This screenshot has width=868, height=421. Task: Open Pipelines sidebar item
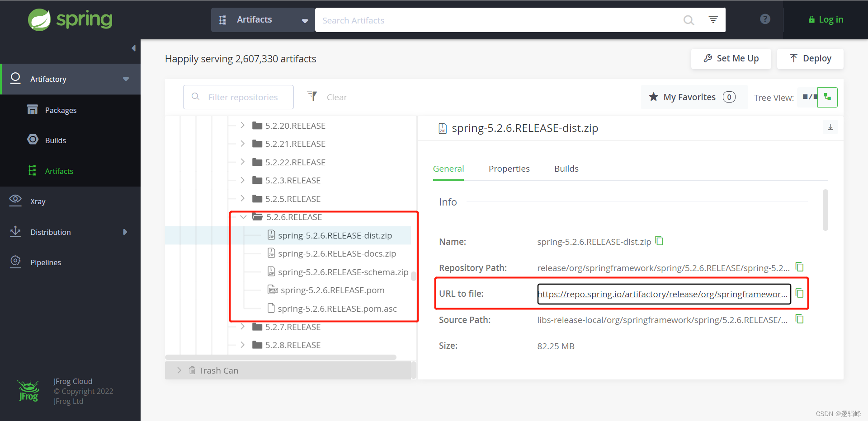pyautogui.click(x=46, y=262)
